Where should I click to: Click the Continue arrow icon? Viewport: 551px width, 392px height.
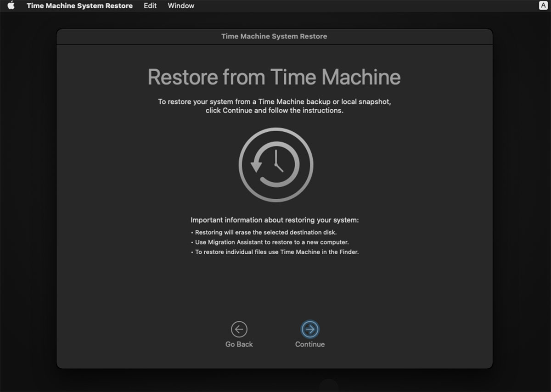310,329
